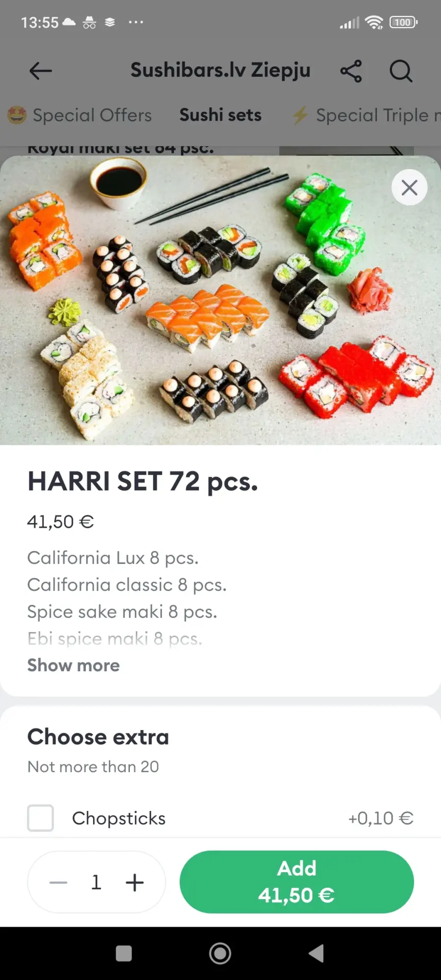
Task: Tap the HARRI SET sushi photo
Action: 220,300
